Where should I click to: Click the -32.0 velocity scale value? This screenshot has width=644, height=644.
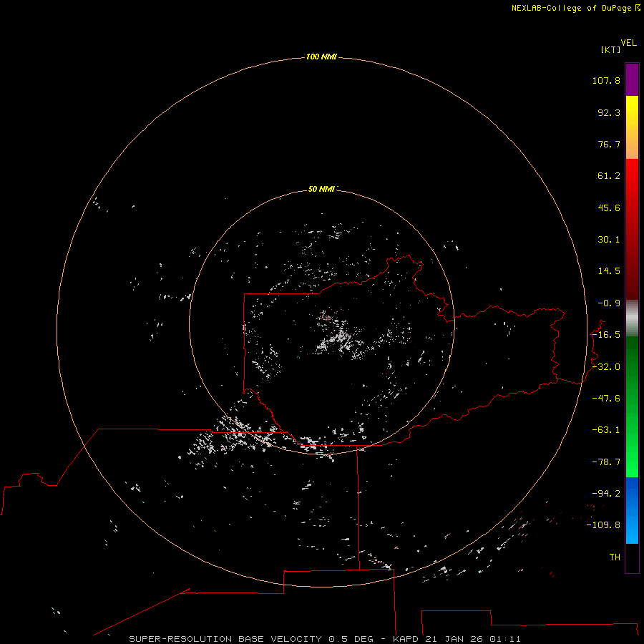pyautogui.click(x=606, y=367)
